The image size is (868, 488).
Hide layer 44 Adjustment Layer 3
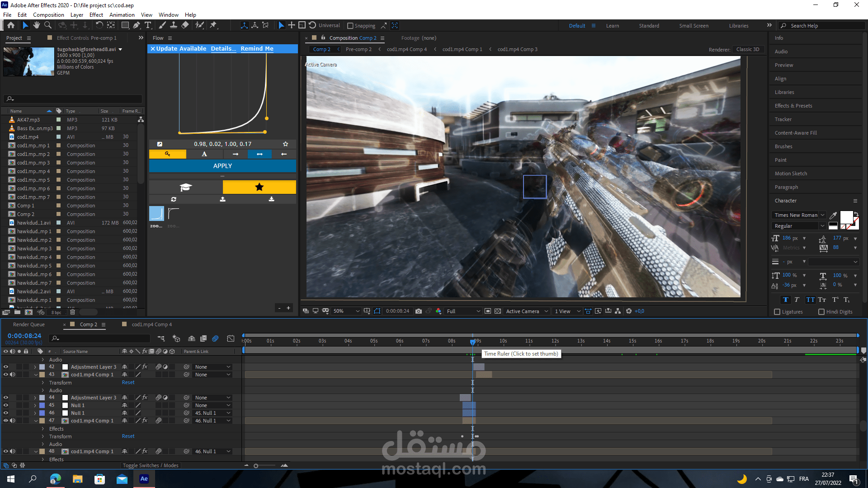(x=6, y=398)
